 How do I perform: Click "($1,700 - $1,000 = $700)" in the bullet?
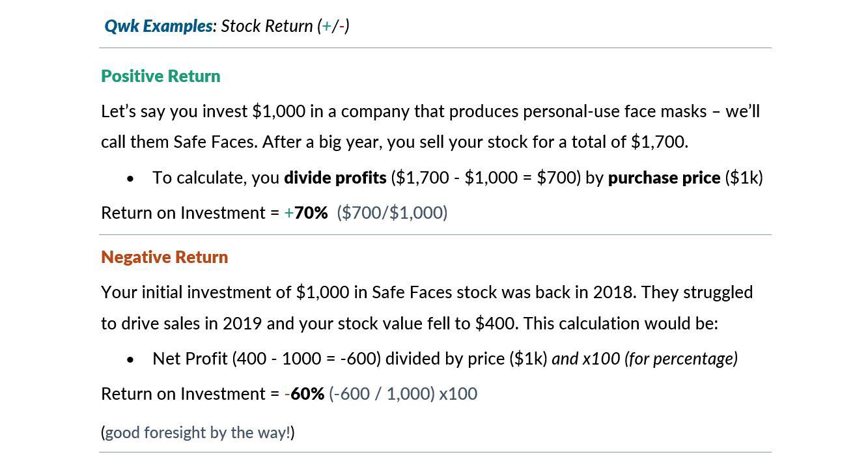(x=485, y=178)
